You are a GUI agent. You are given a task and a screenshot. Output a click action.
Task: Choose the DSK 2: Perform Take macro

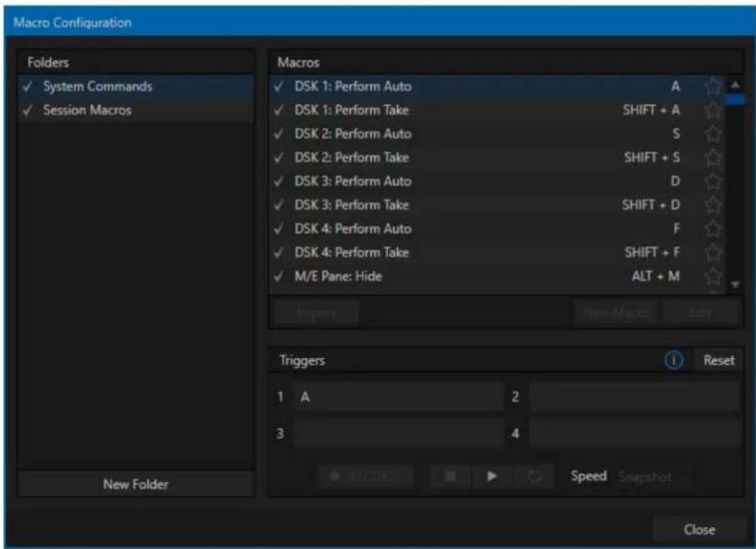click(x=497, y=158)
